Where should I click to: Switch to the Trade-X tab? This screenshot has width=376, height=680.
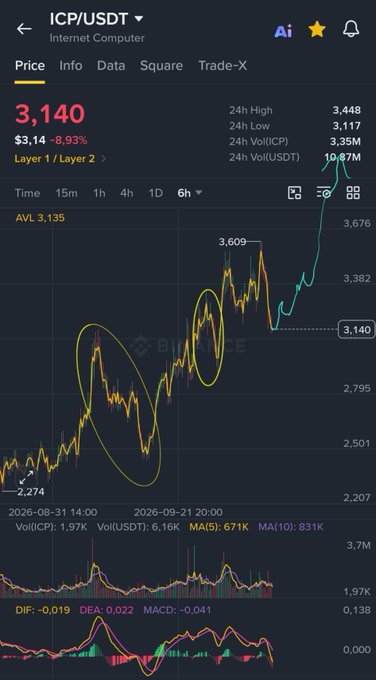coord(222,65)
